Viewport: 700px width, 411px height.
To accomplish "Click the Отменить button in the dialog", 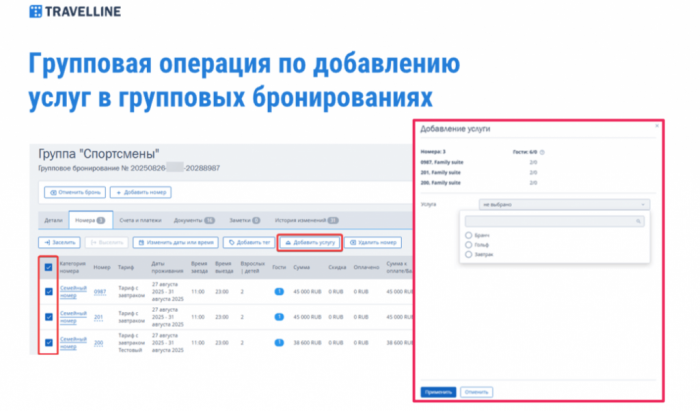I will 476,392.
